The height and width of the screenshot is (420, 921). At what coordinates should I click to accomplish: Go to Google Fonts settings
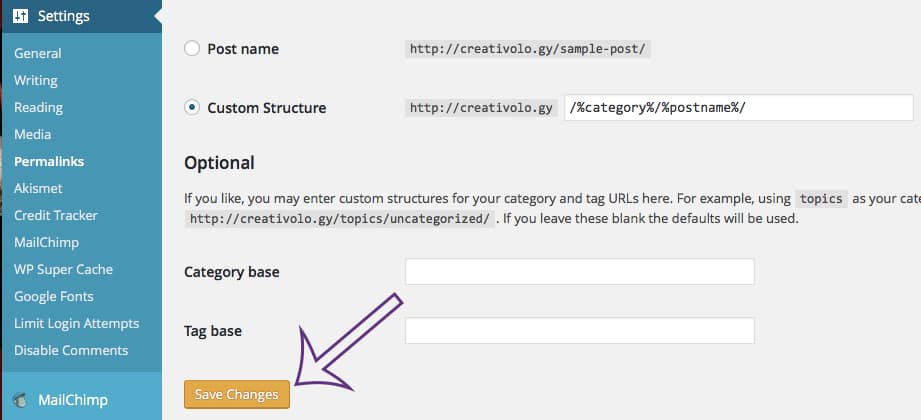click(54, 296)
